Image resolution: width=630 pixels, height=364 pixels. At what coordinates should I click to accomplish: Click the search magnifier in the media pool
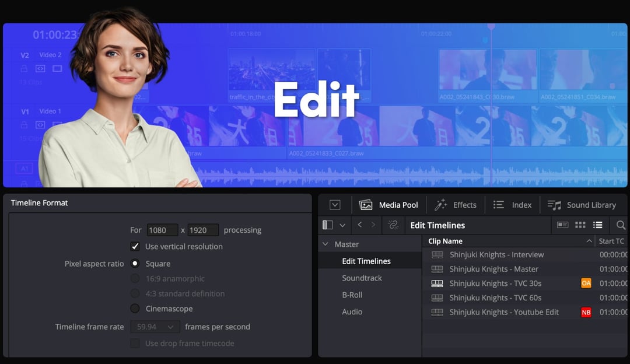pyautogui.click(x=621, y=225)
